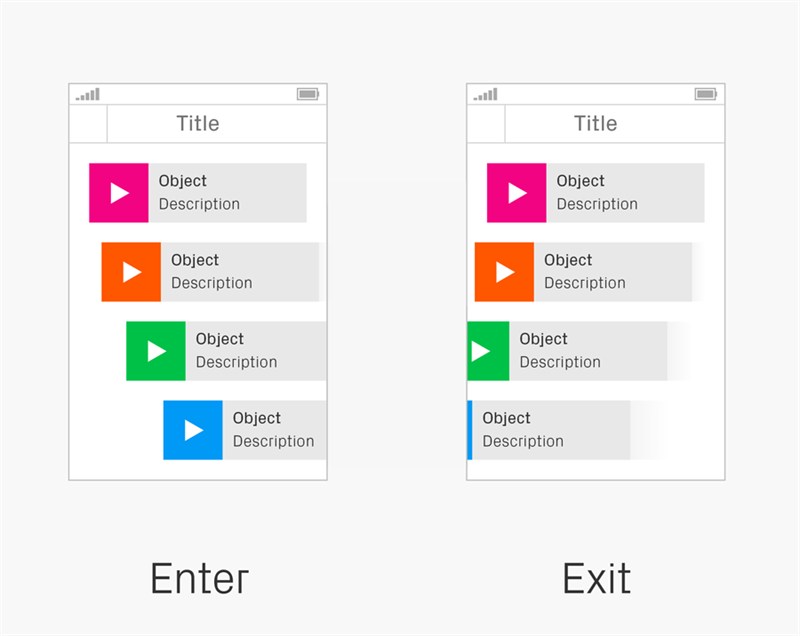The image size is (800, 636).
Task: Click green play icon in Enter mockup
Action: 156,351
